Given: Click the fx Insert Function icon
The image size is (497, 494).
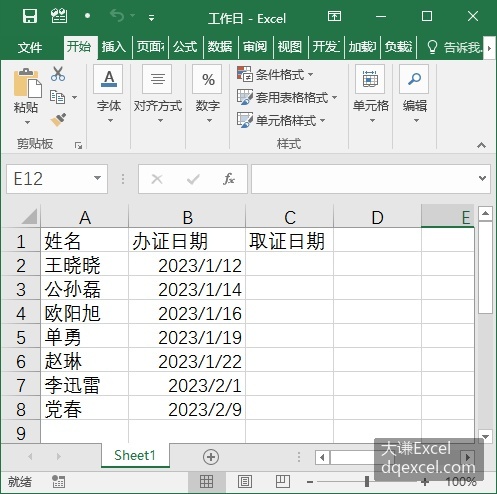Looking at the screenshot, I should 229,179.
